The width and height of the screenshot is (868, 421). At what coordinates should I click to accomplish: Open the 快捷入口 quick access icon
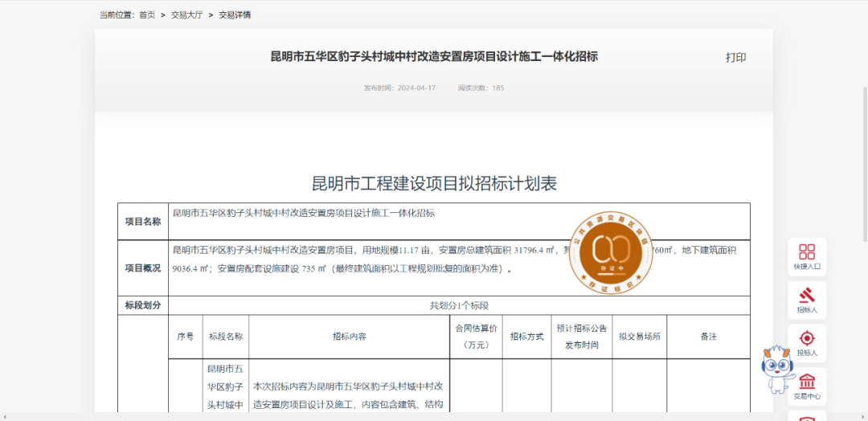click(806, 255)
